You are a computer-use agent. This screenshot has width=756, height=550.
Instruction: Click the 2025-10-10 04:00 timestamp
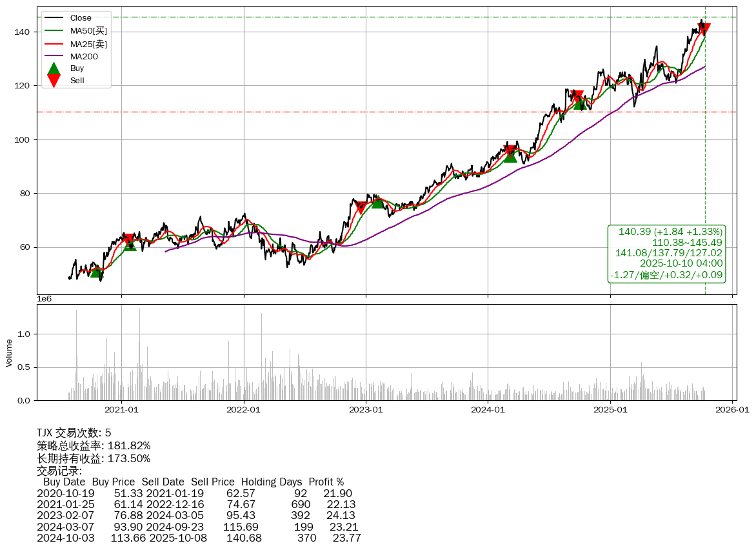click(681, 263)
